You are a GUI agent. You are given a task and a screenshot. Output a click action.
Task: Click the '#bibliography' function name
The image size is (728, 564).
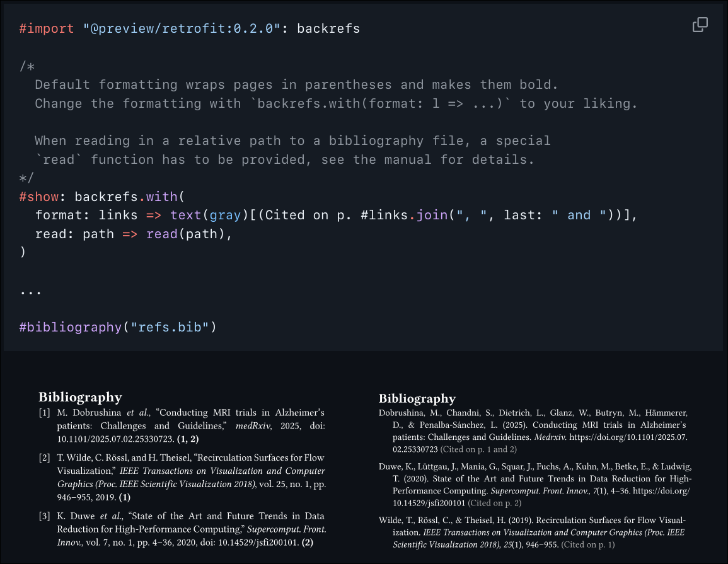(x=70, y=327)
